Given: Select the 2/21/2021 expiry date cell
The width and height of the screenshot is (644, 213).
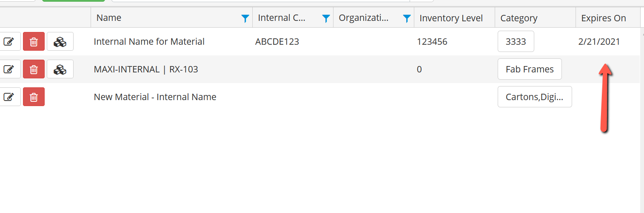Looking at the screenshot, I should coord(599,42).
